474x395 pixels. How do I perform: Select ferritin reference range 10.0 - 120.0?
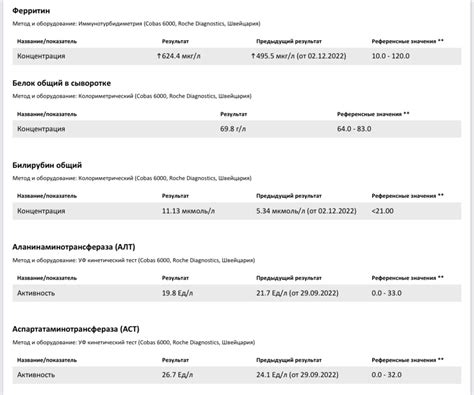tap(391, 56)
